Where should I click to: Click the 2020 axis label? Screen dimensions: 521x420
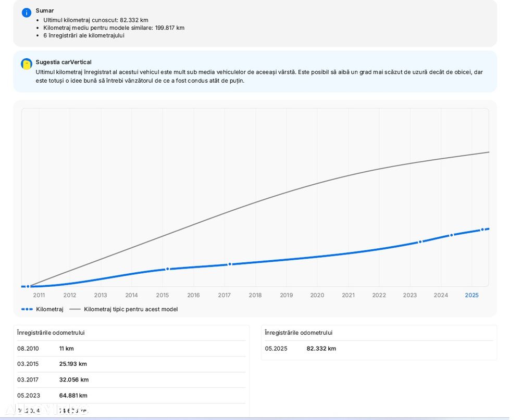point(317,295)
